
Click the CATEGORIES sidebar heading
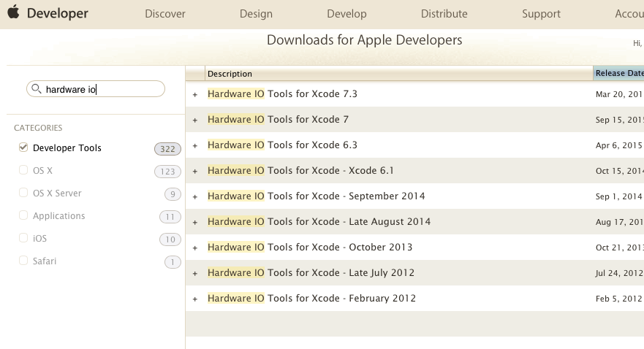click(x=38, y=128)
